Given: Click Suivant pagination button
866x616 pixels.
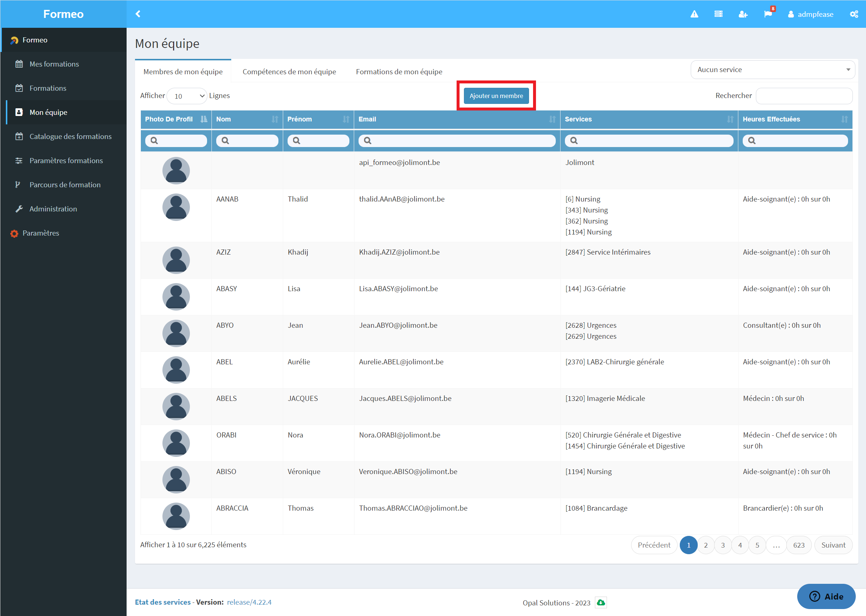Looking at the screenshot, I should (x=833, y=545).
